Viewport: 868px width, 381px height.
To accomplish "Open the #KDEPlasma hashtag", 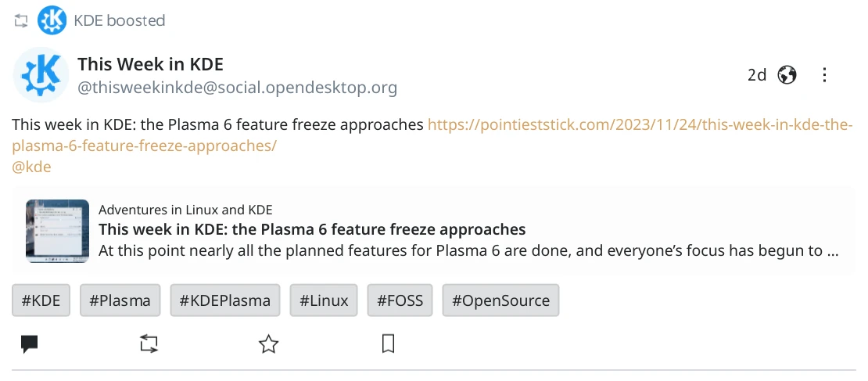I will click(x=224, y=300).
